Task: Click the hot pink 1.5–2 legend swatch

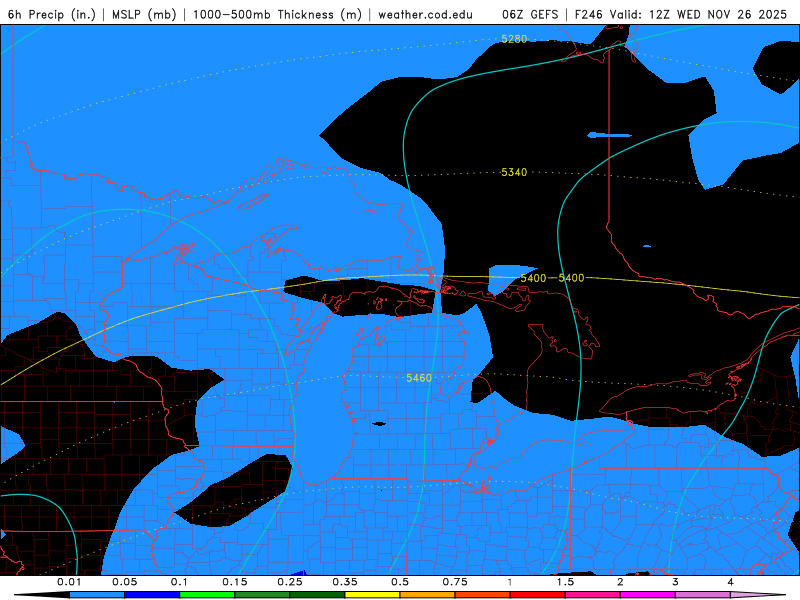Action: (593, 595)
